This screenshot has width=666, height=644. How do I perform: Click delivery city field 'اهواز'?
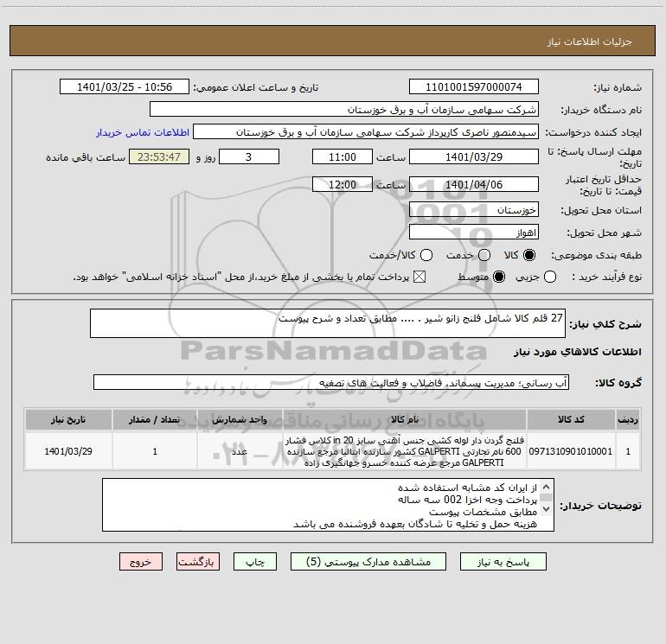click(474, 233)
